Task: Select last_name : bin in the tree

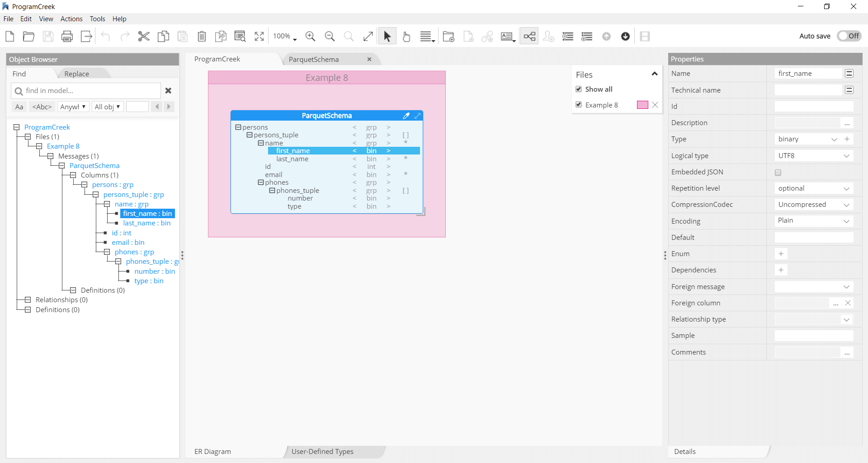Action: point(146,223)
